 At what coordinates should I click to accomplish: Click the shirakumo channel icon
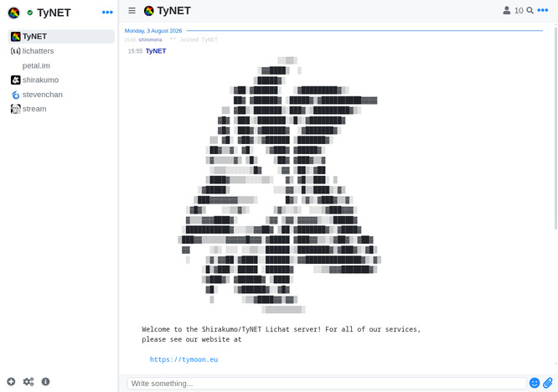click(15, 80)
